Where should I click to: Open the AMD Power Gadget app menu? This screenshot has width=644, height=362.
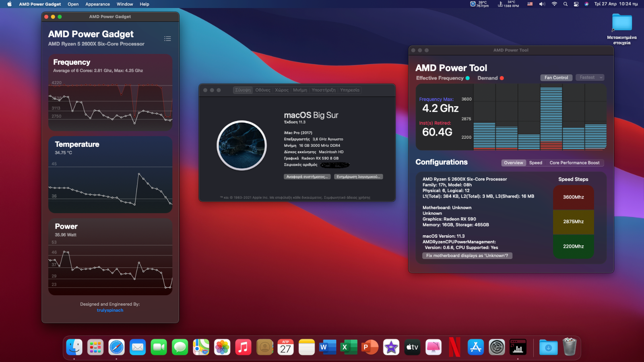[x=40, y=4]
